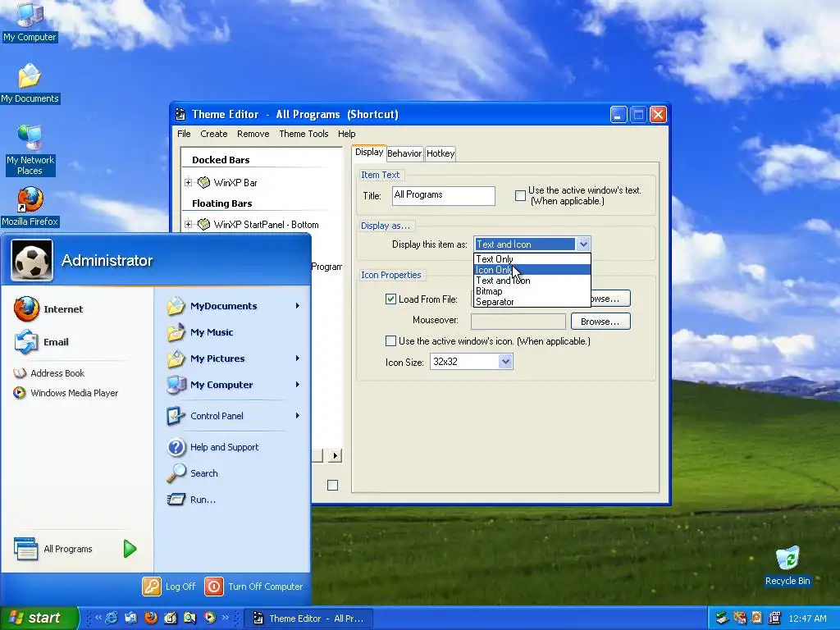Open the Create menu
The image size is (840, 630).
click(214, 134)
